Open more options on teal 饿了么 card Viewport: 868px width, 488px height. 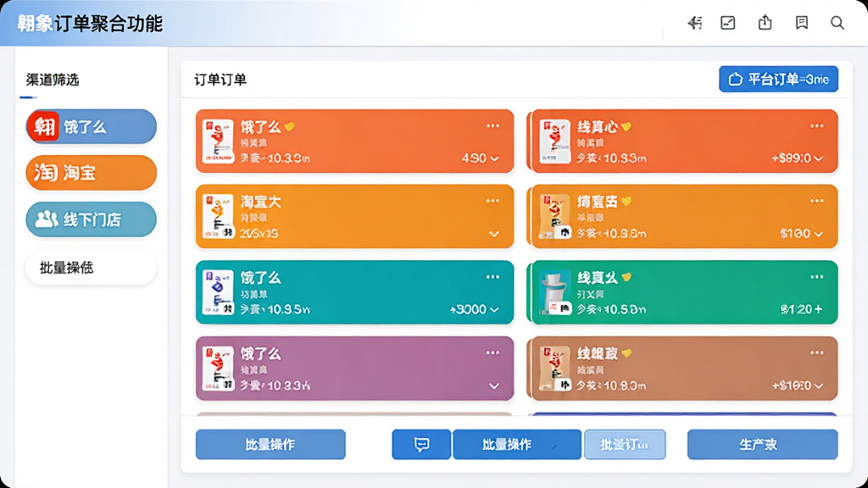click(492, 277)
